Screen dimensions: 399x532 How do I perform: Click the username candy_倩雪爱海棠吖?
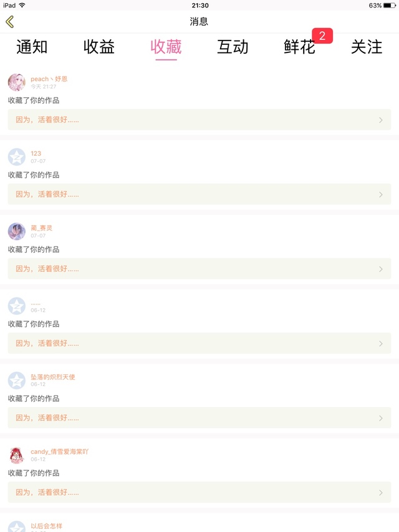click(x=59, y=452)
